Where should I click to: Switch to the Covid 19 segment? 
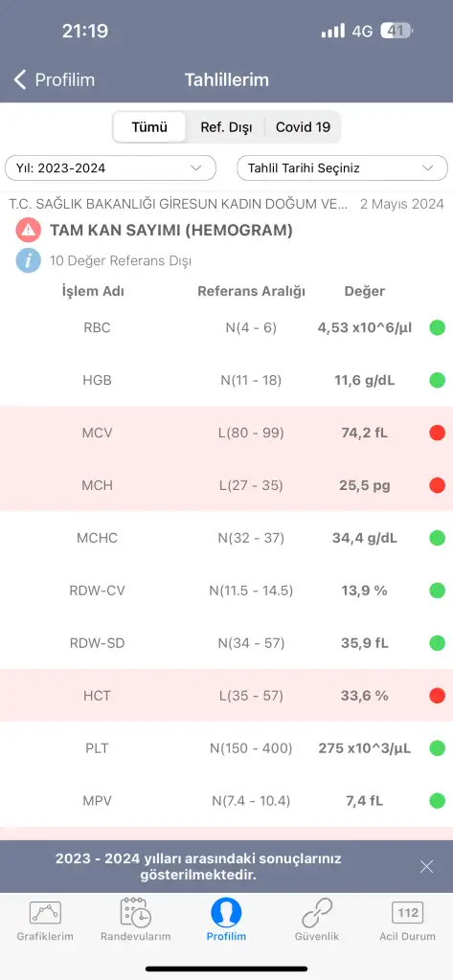click(303, 127)
